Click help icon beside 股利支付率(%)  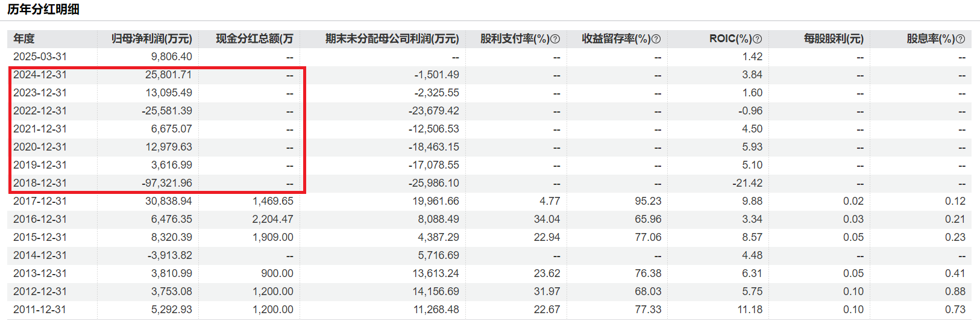click(555, 39)
